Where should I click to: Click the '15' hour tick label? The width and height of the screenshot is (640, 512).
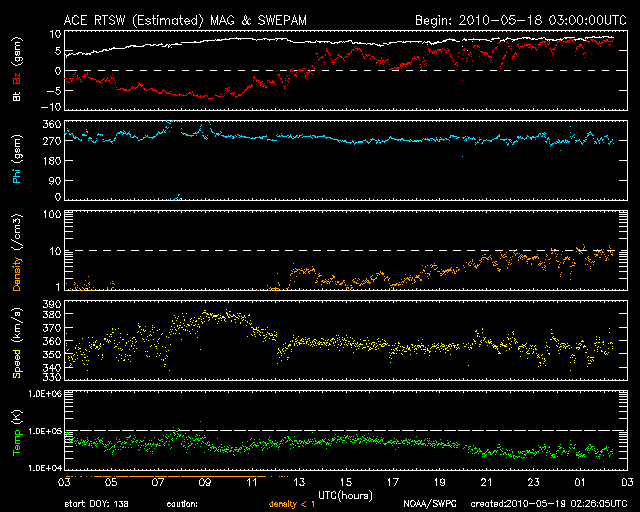click(x=346, y=482)
